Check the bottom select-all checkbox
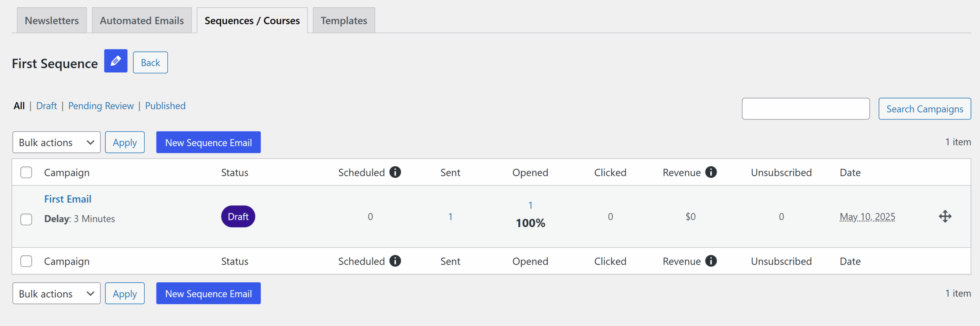Screen dimensions: 980x326 tap(26, 261)
